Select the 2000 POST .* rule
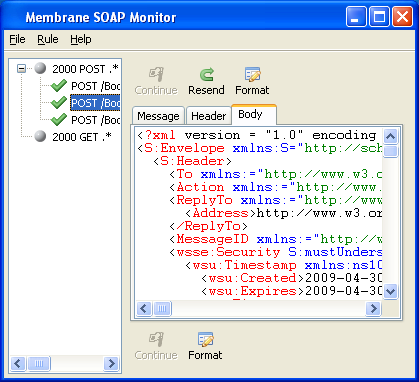The image size is (419, 382). (x=85, y=69)
